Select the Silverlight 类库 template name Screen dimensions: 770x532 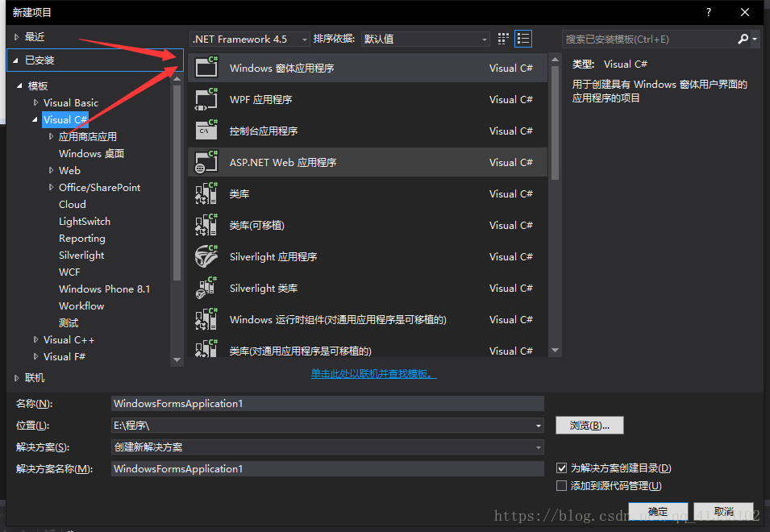tap(264, 288)
